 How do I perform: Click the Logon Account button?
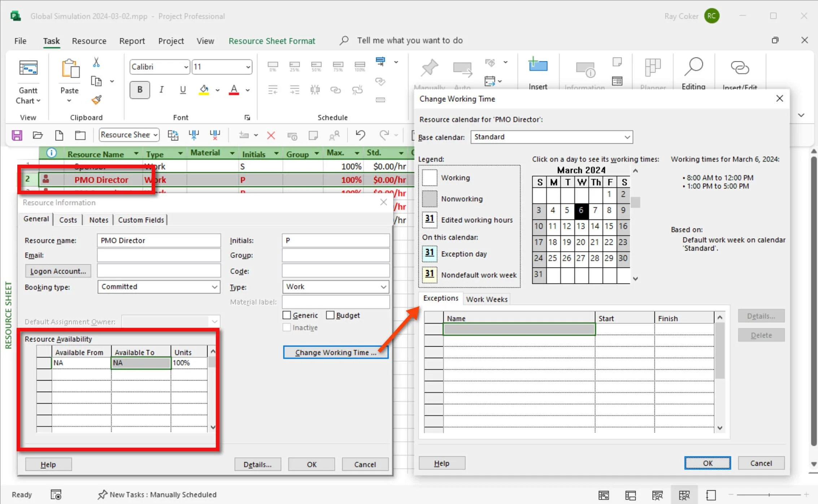(x=58, y=271)
